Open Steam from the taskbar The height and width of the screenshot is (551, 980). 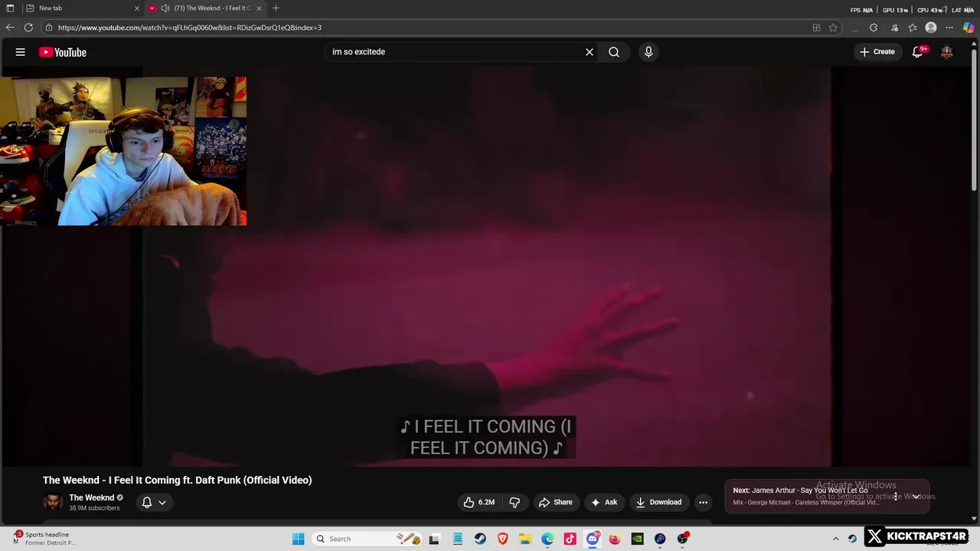click(480, 539)
